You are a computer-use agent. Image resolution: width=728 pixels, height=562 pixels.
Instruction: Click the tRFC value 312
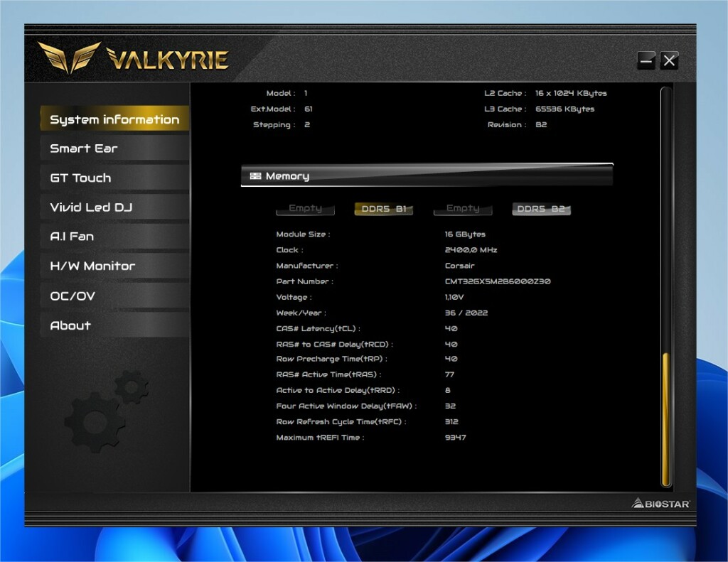point(451,422)
